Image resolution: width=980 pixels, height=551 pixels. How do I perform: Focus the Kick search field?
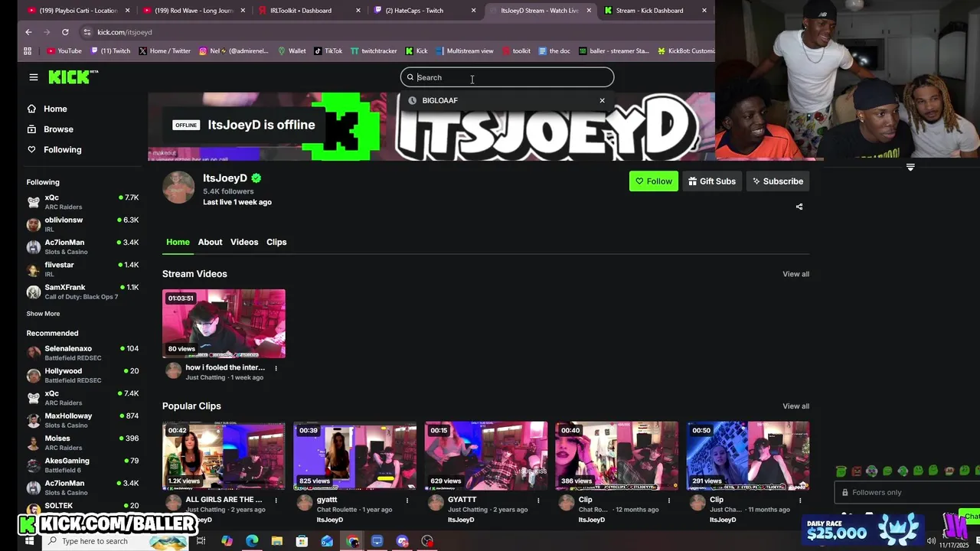pos(507,77)
